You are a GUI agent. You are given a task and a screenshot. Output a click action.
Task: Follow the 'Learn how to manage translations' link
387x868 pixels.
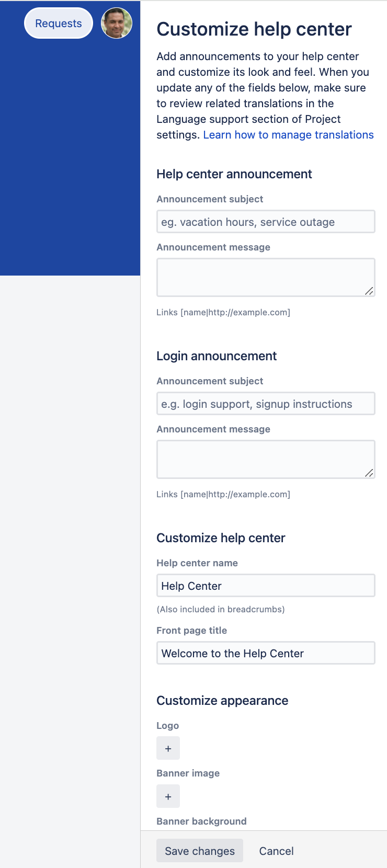pyautogui.click(x=288, y=135)
